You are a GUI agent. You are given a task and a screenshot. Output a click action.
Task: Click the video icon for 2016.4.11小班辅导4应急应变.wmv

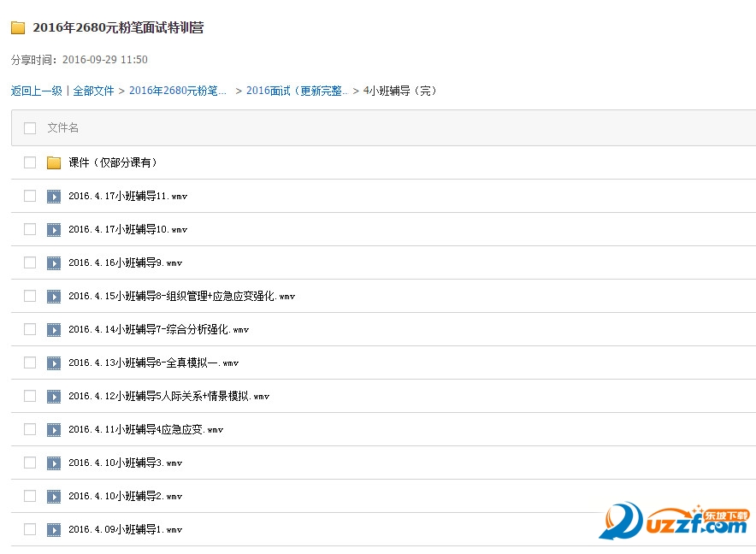pos(54,429)
